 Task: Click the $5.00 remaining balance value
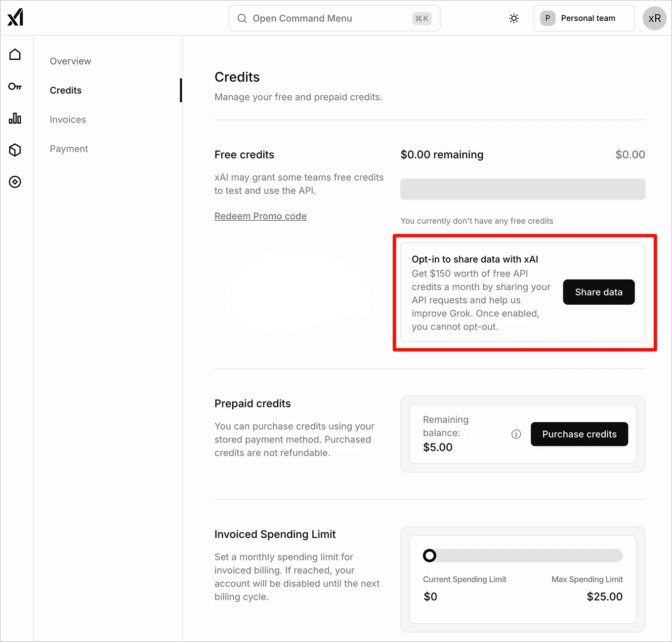[438, 447]
